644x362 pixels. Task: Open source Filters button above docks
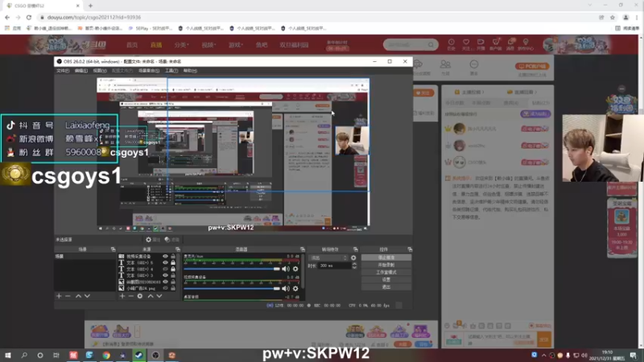[171, 240]
